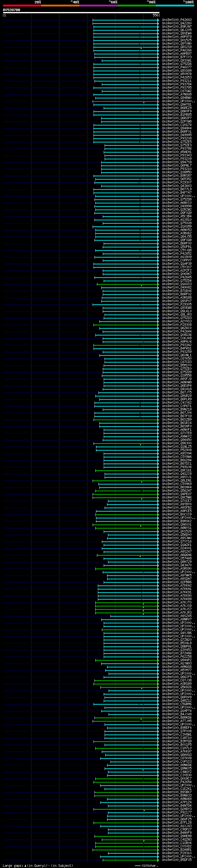Select label UniRef100_Q9AT81
The image size is (197, 868).
[x=177, y=104]
